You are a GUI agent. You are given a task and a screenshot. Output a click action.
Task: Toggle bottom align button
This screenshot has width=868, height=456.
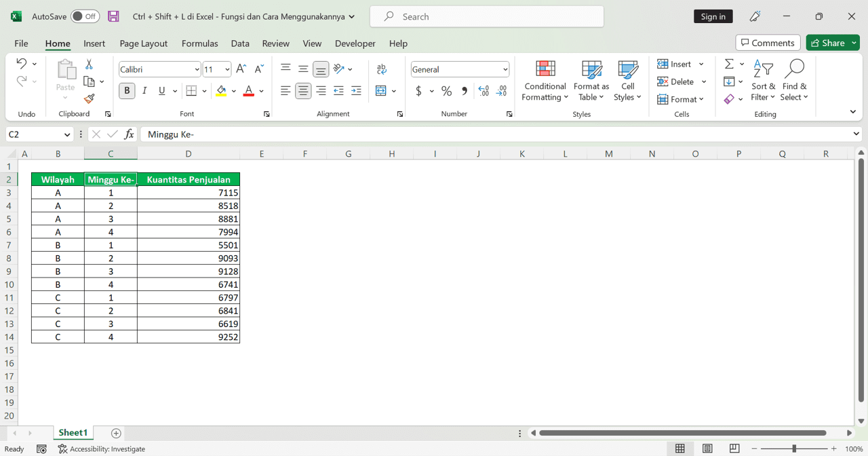tap(321, 69)
